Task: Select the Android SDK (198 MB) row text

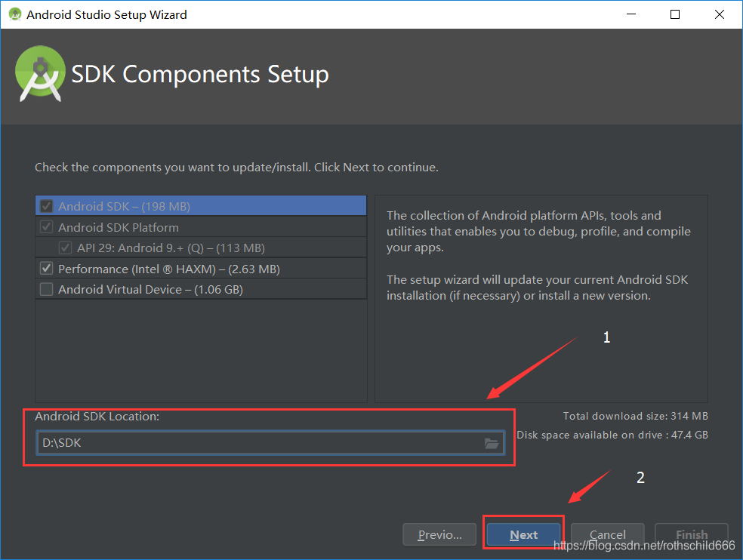Action: (x=124, y=206)
